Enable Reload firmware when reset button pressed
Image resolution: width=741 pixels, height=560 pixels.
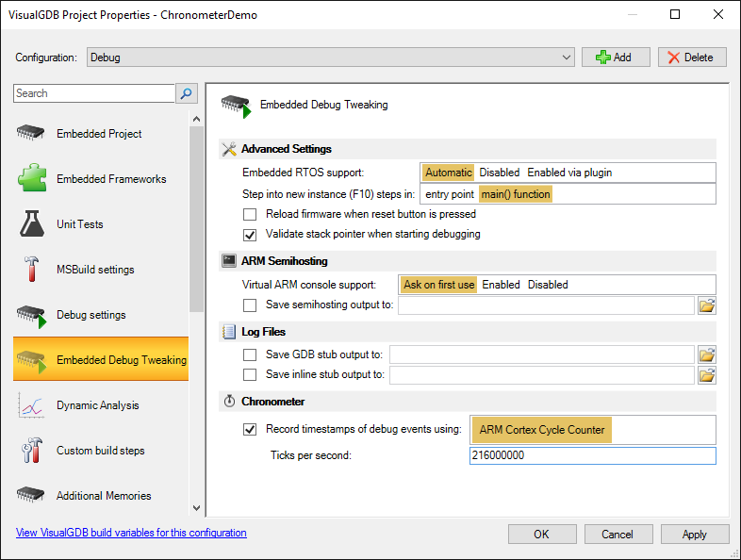250,215
